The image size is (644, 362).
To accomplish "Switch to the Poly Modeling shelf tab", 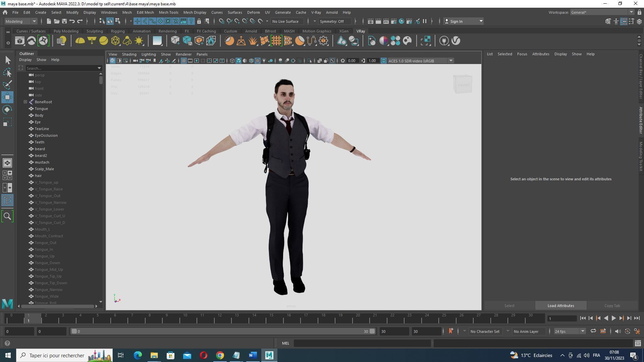I will pyautogui.click(x=66, y=31).
